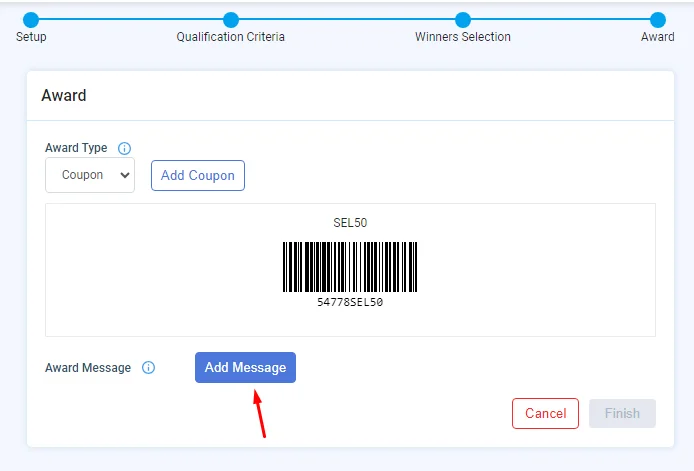The width and height of the screenshot is (694, 471).
Task: Go to the Winners Selection step
Action: (x=463, y=20)
